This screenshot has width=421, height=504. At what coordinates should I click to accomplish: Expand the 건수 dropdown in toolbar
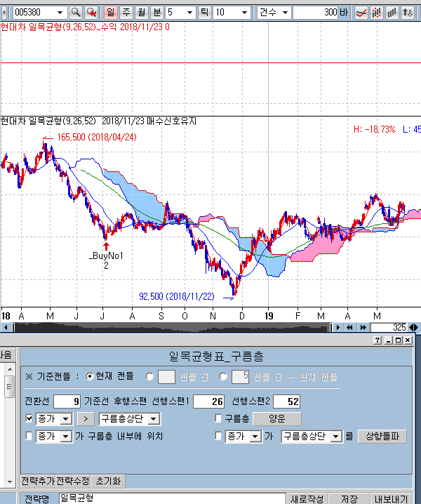[284, 13]
